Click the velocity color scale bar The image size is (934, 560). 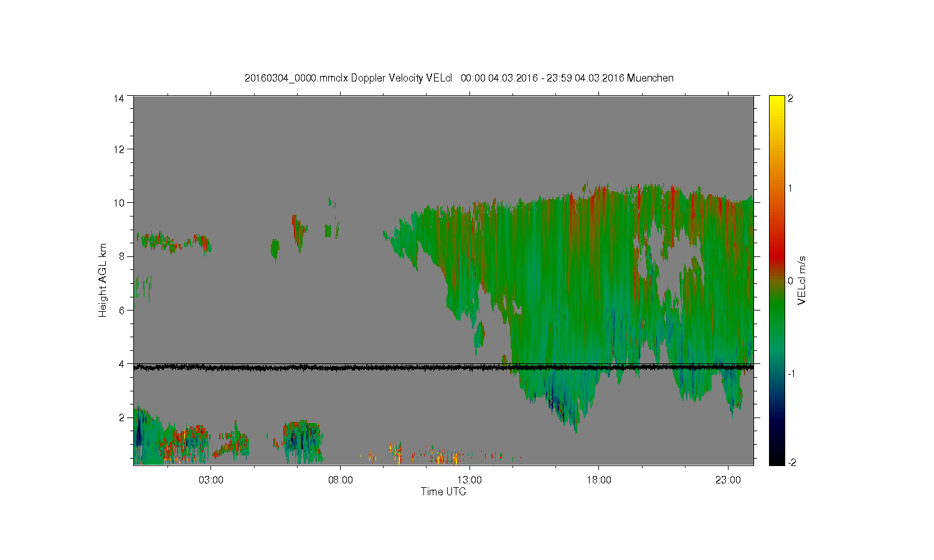point(776,280)
